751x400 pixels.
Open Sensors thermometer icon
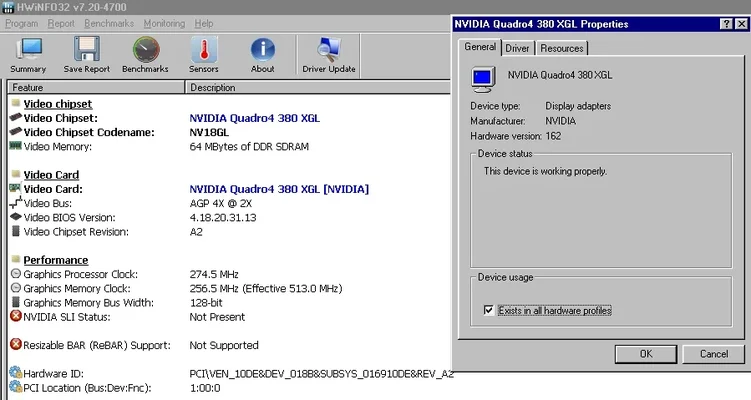click(x=204, y=49)
